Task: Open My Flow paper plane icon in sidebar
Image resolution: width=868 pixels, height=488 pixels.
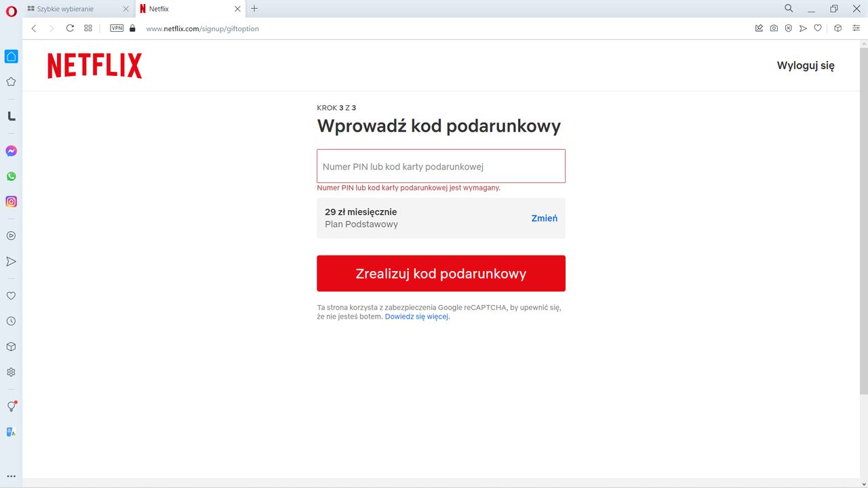Action: tap(10, 261)
